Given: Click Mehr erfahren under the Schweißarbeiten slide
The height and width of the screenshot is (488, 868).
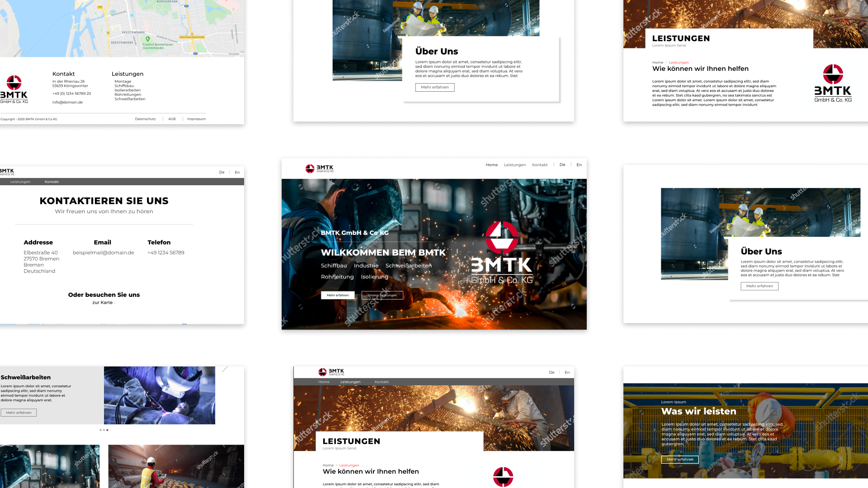Looking at the screenshot, I should click(19, 413).
